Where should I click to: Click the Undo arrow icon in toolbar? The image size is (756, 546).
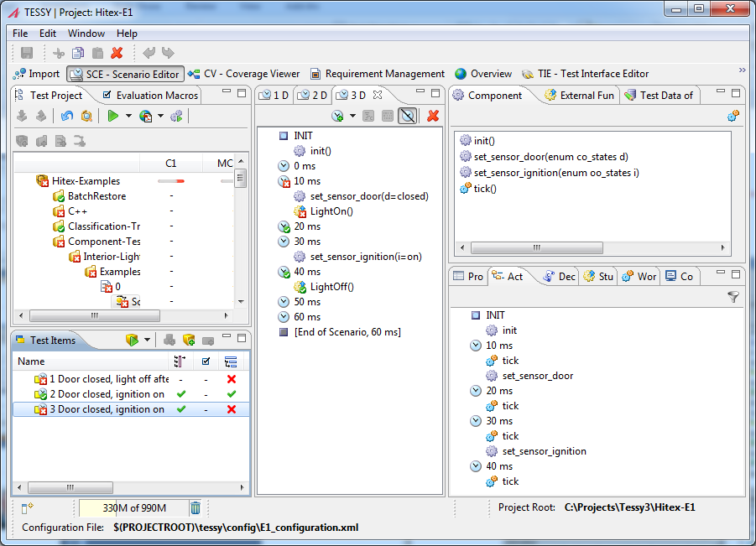click(x=149, y=53)
